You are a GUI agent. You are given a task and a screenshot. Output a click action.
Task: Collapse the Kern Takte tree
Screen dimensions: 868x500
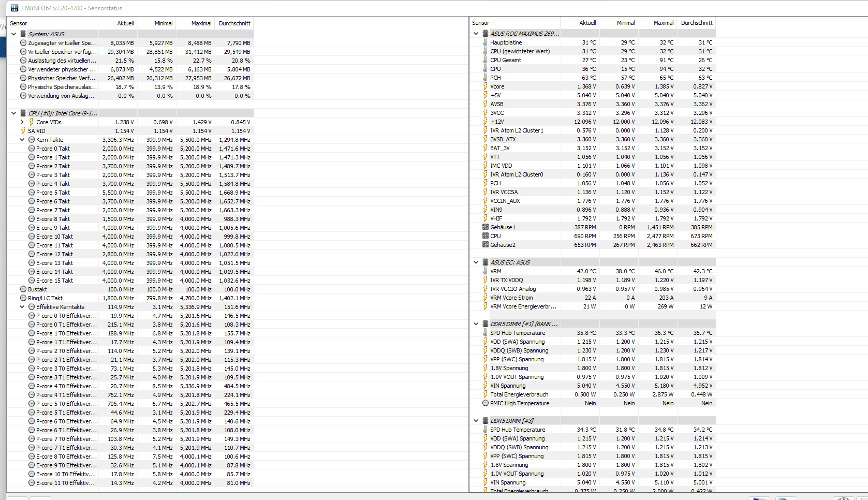pos(22,140)
